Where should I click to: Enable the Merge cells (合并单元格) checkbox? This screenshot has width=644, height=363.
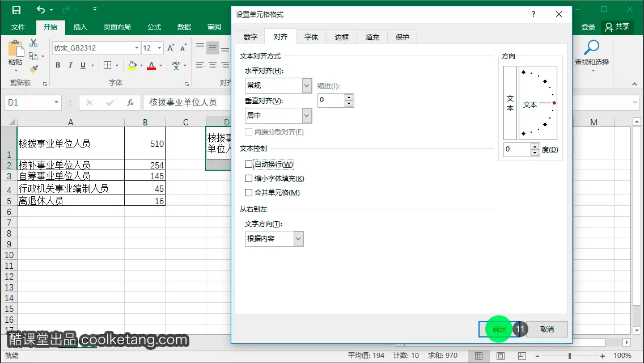coord(248,192)
